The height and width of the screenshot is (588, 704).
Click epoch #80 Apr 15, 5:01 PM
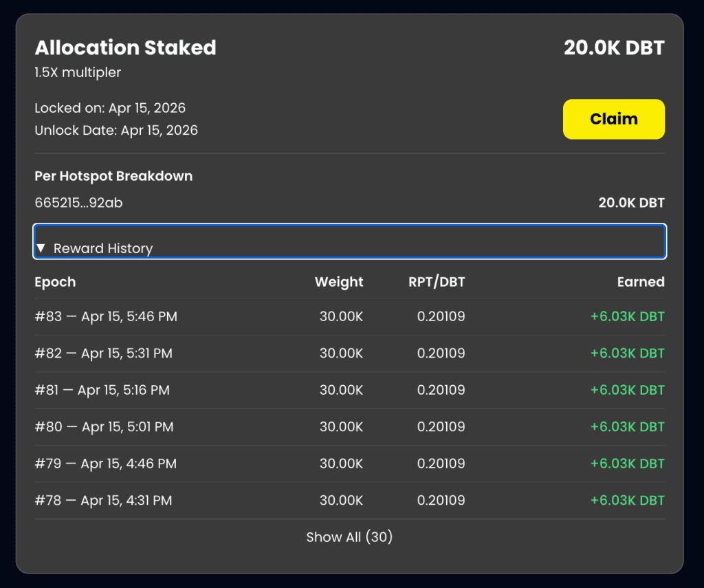[x=104, y=427]
